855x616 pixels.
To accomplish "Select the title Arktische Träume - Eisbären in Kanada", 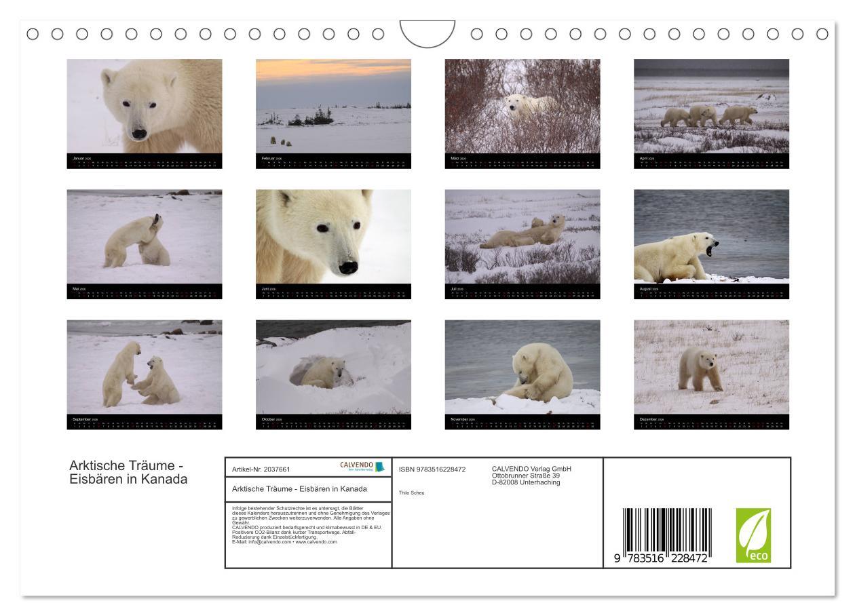I will 129,471.
